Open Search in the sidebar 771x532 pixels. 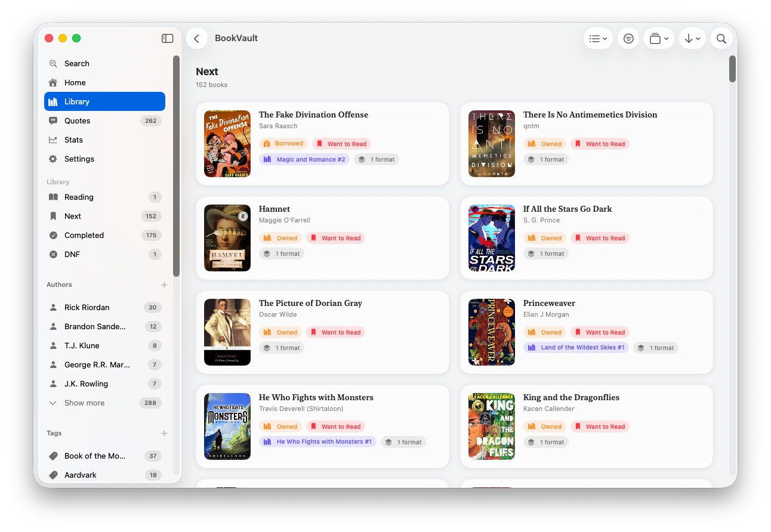click(x=104, y=63)
